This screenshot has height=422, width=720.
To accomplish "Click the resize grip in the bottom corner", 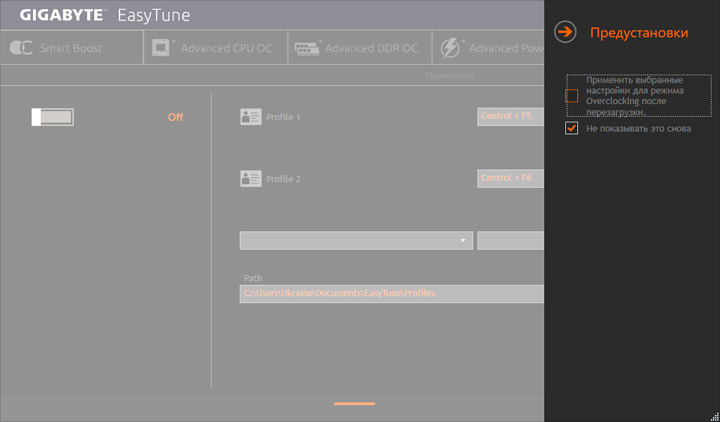I will [x=714, y=416].
